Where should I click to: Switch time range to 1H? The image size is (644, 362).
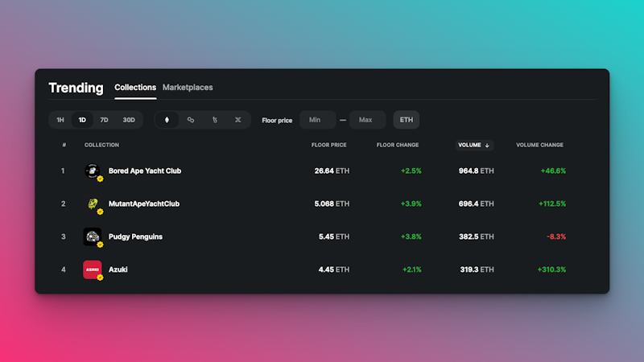[x=60, y=120]
